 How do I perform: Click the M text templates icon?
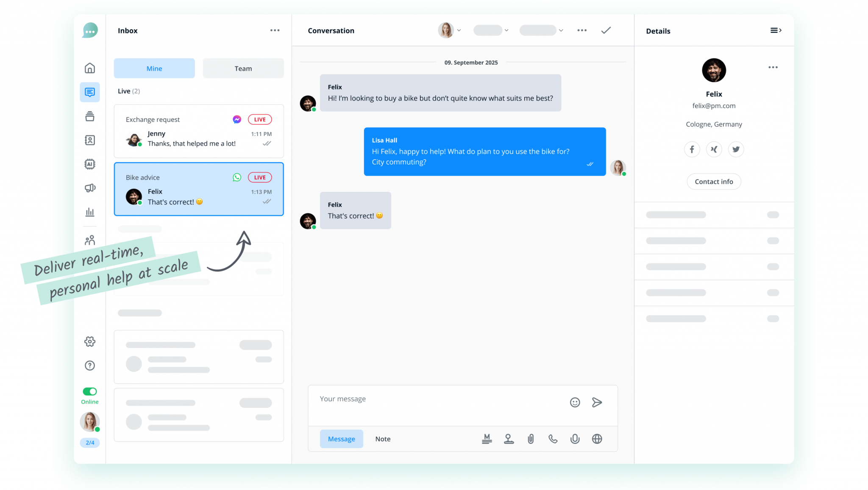pos(487,439)
